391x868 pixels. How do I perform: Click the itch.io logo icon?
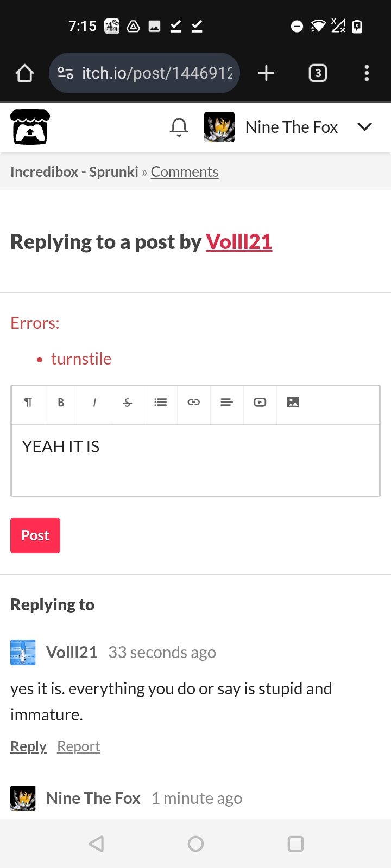[x=30, y=127]
